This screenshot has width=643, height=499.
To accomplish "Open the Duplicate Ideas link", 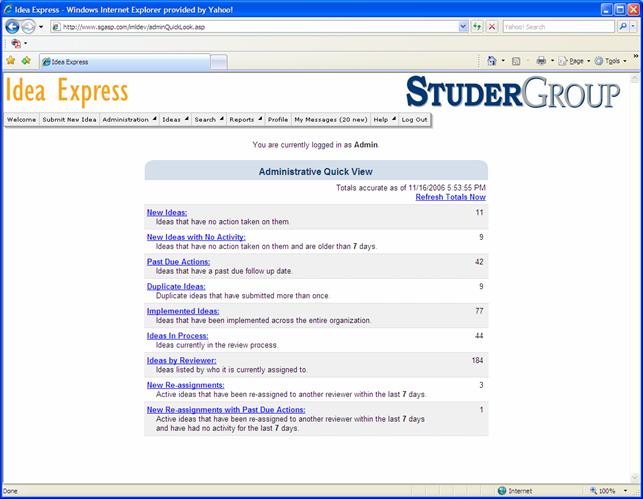I will coord(176,287).
